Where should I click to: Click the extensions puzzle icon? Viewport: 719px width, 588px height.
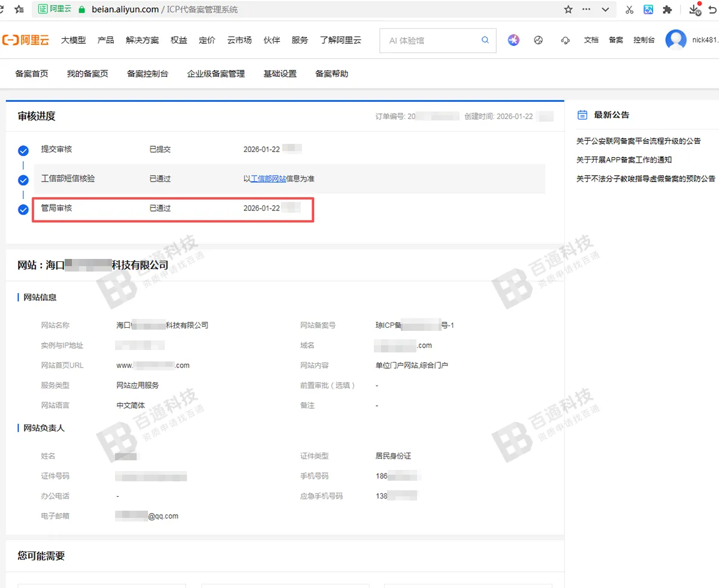[x=667, y=10]
